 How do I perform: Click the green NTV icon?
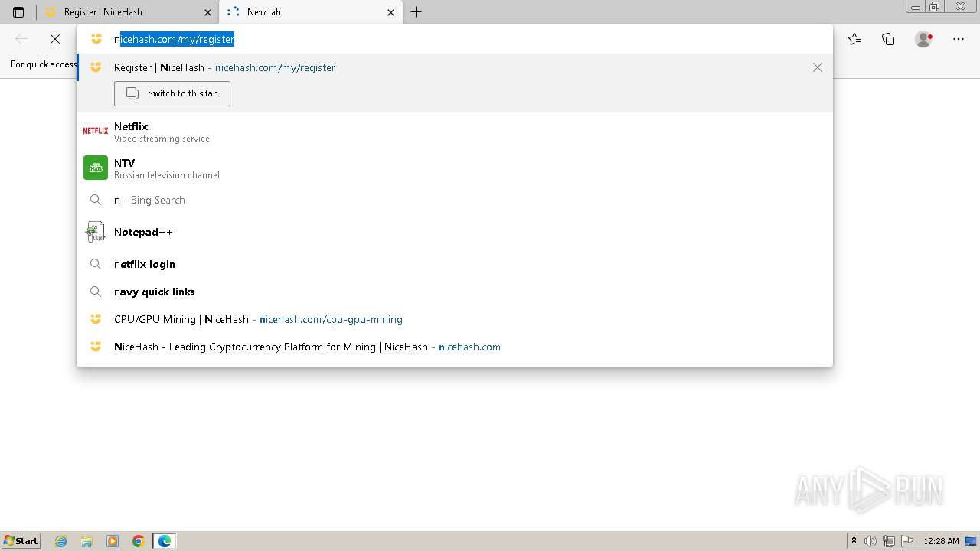click(96, 168)
